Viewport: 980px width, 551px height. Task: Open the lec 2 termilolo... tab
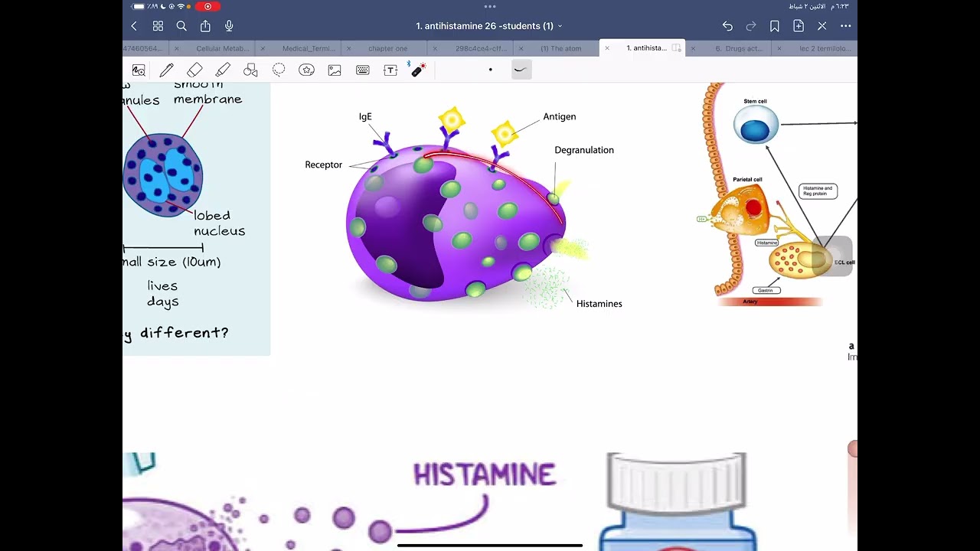coord(825,48)
